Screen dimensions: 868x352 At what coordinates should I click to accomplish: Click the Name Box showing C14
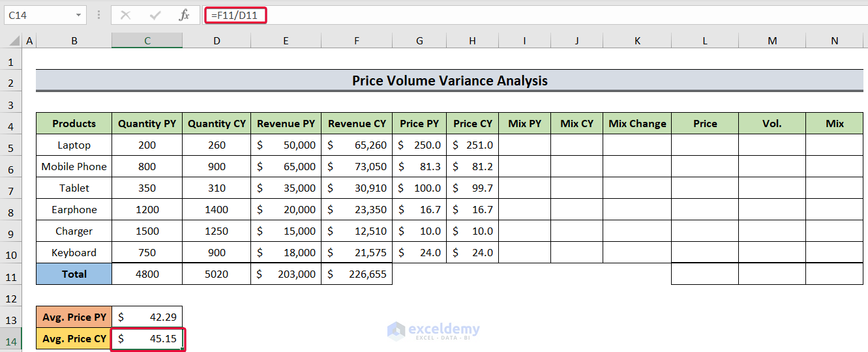coord(39,15)
